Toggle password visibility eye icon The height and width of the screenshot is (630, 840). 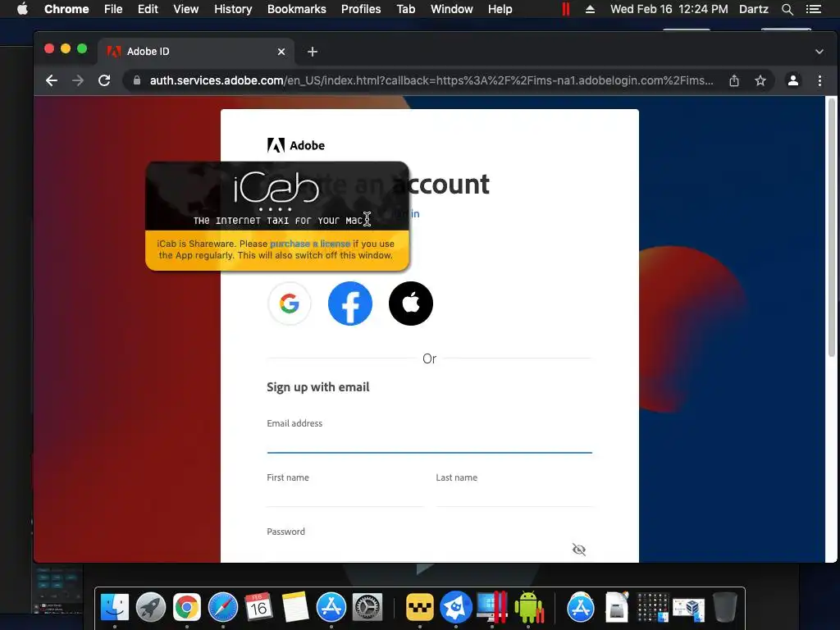[x=578, y=550]
